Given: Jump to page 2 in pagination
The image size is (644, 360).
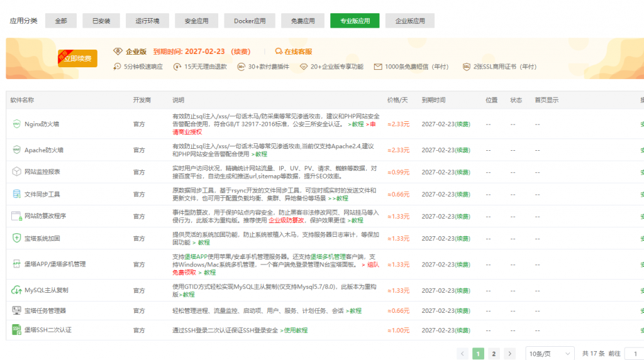Looking at the screenshot, I should [494, 354].
